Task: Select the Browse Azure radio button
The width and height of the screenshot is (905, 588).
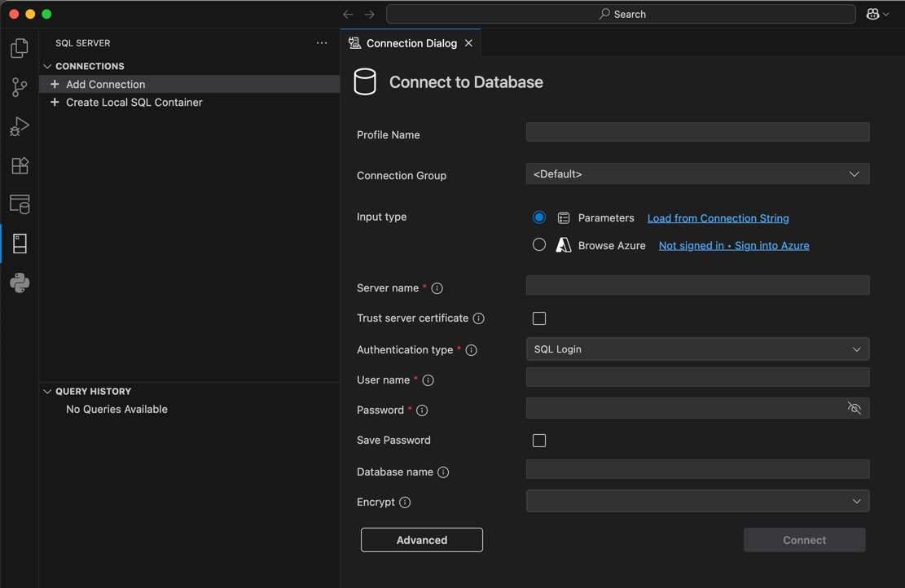Action: [x=539, y=244]
